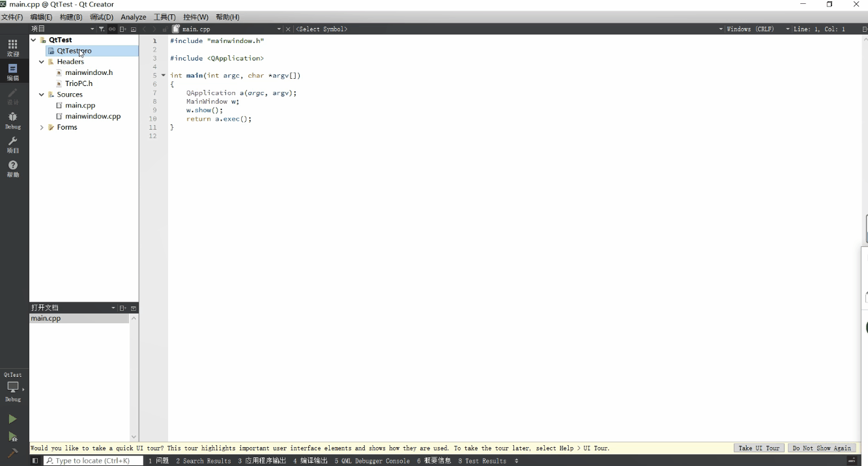Image resolution: width=868 pixels, height=466 pixels.
Task: Open the QtTest kit selector monitor
Action: click(x=13, y=388)
